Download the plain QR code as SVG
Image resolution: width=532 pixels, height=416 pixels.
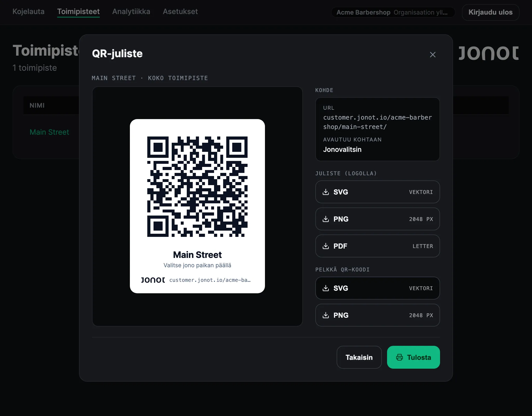[x=377, y=288]
